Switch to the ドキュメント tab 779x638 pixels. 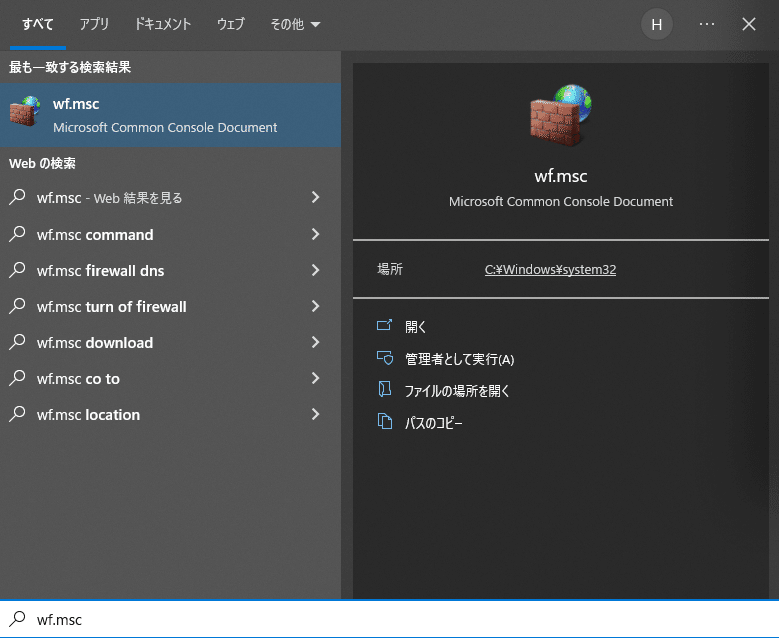[x=163, y=24]
